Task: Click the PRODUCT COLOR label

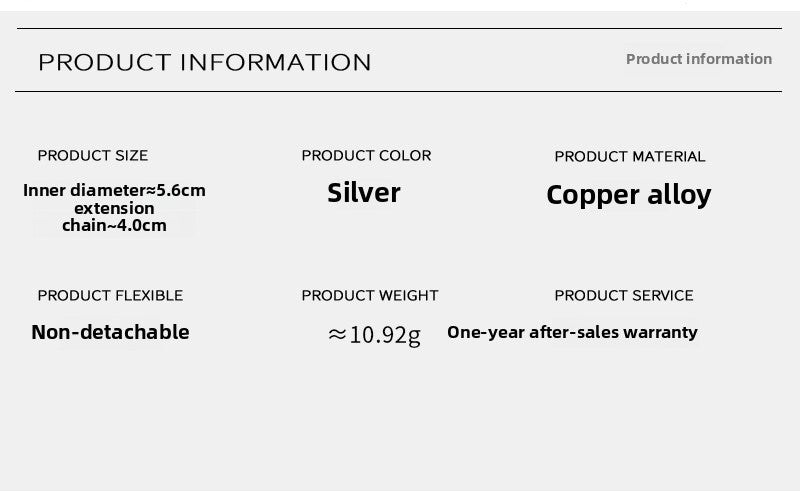Action: coord(366,155)
